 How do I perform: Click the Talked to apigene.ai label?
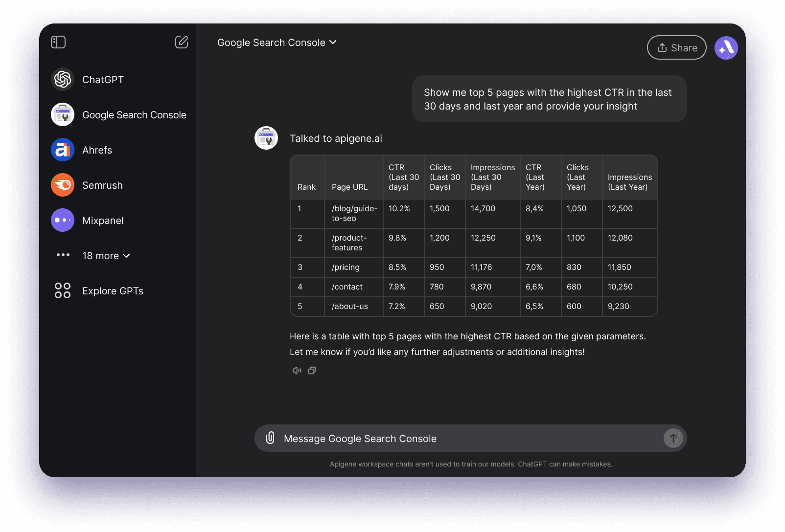pos(336,138)
